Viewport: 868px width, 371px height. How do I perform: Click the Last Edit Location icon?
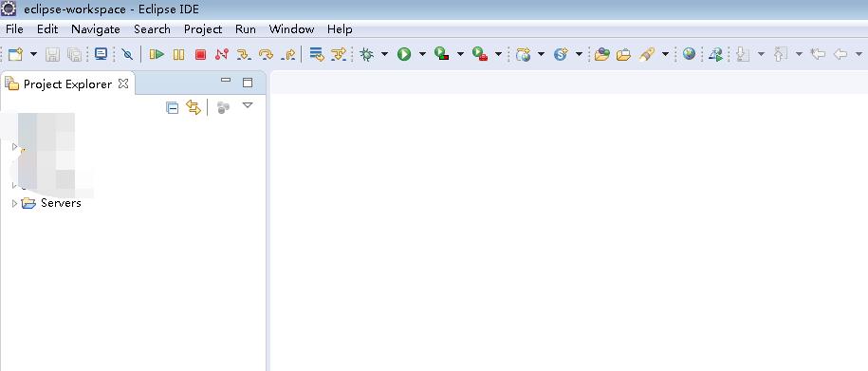818,54
